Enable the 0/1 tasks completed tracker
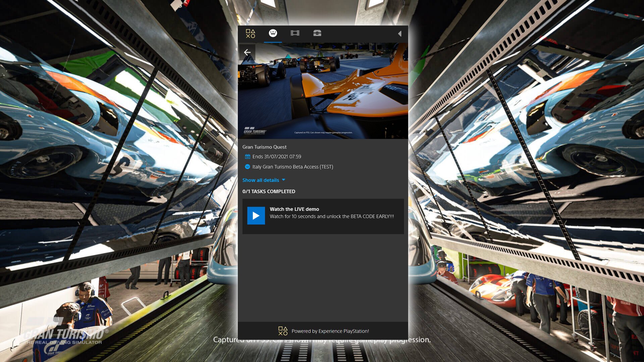 269,191
